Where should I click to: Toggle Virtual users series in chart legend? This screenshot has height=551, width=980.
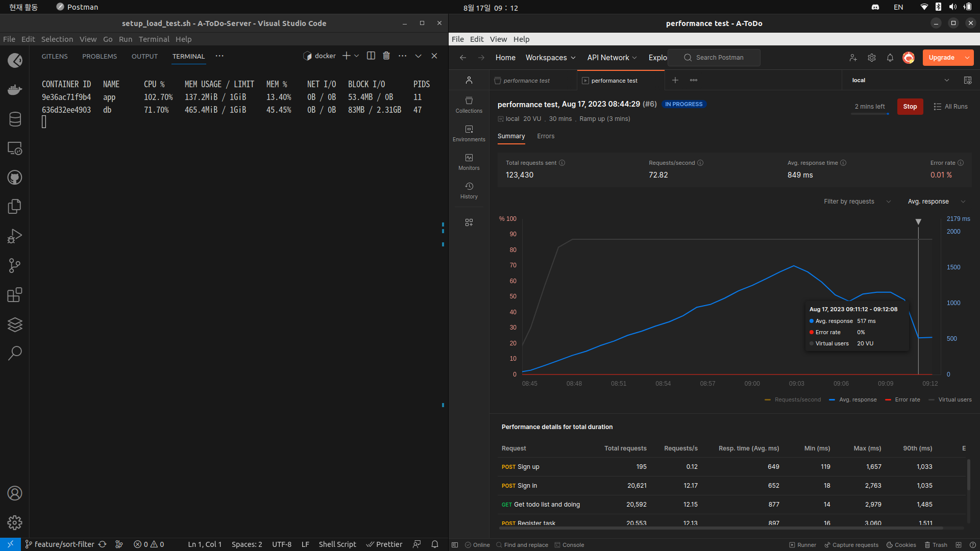click(950, 399)
